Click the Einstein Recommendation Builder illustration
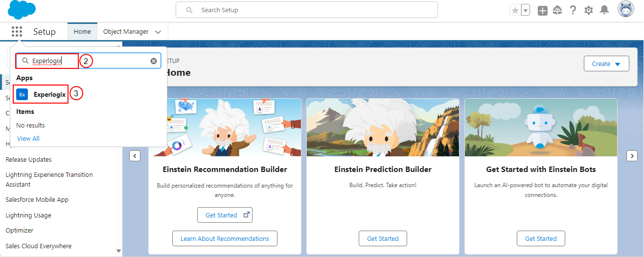Screen dimensions: 644x257 tap(225, 128)
